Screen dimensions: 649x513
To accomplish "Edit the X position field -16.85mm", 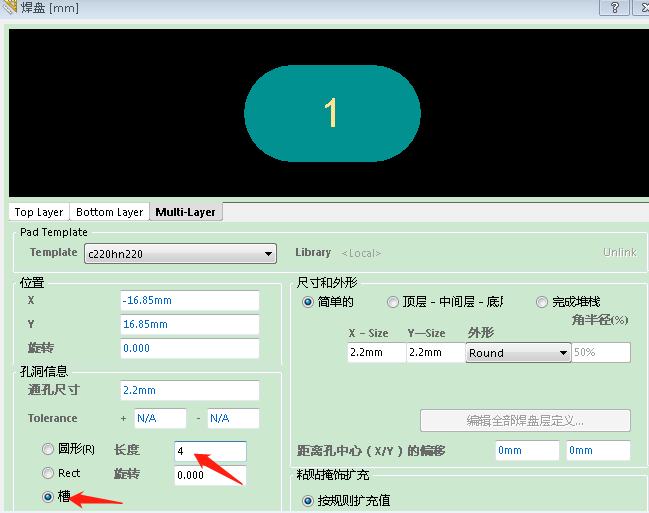I will click(190, 301).
